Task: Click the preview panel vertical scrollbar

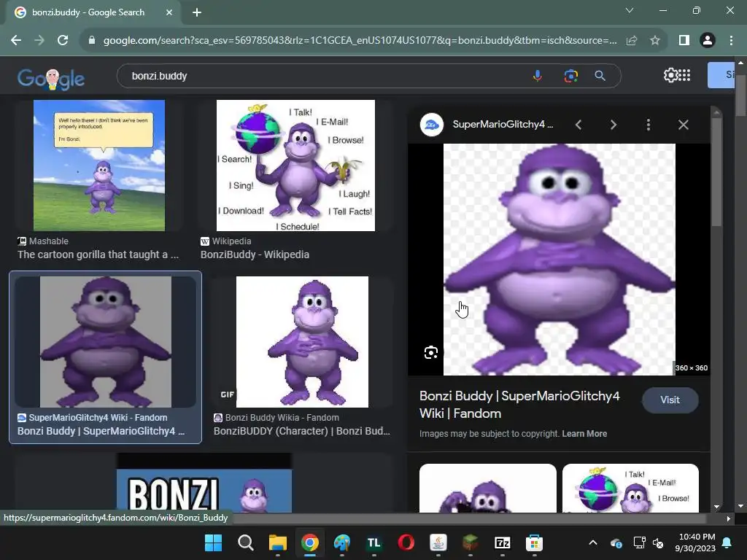Action: point(716,171)
